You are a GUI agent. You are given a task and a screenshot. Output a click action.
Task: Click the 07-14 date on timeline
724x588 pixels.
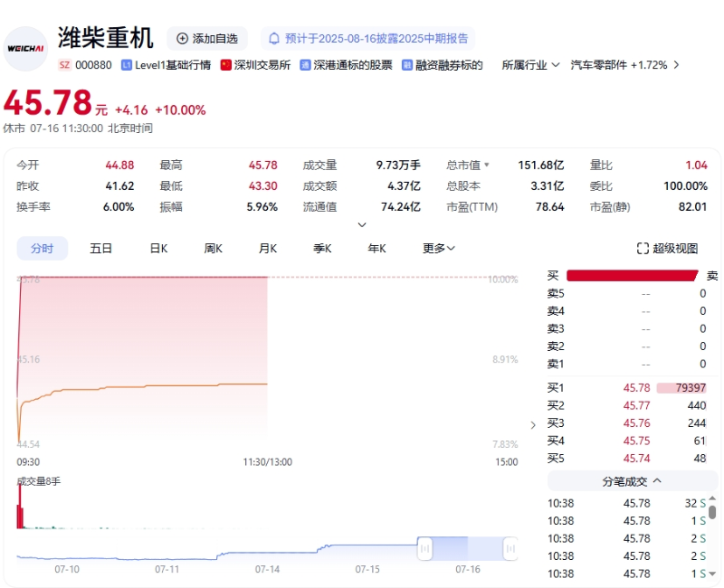tap(267, 569)
